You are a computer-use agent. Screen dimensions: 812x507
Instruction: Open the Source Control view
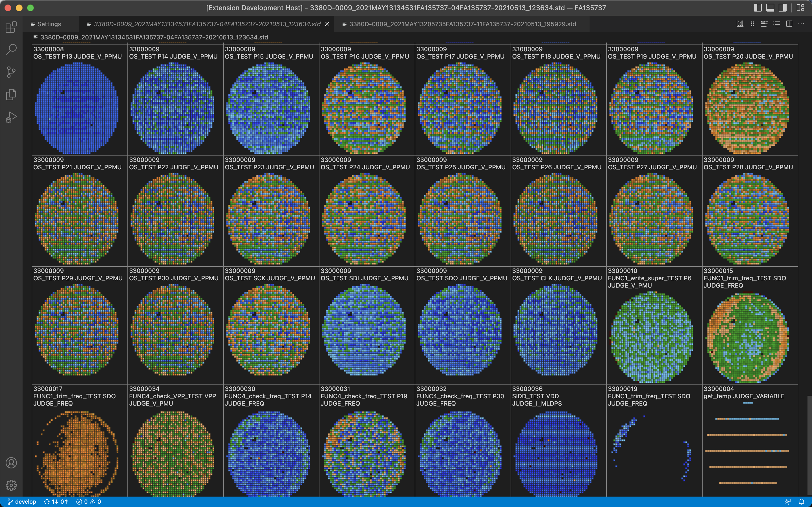pyautogui.click(x=11, y=72)
